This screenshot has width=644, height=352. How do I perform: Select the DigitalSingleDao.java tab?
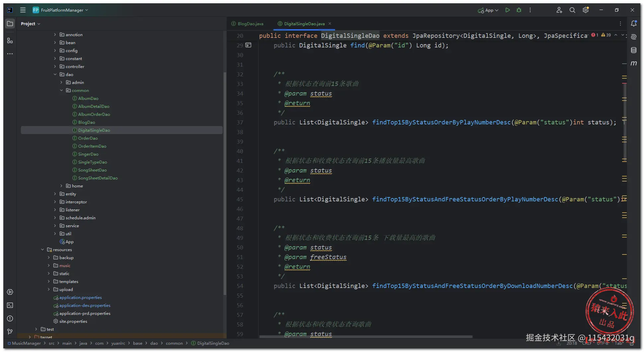(x=304, y=24)
